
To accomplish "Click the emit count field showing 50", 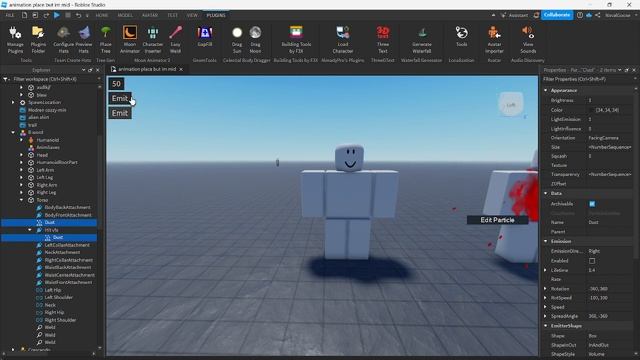I will coord(116,84).
